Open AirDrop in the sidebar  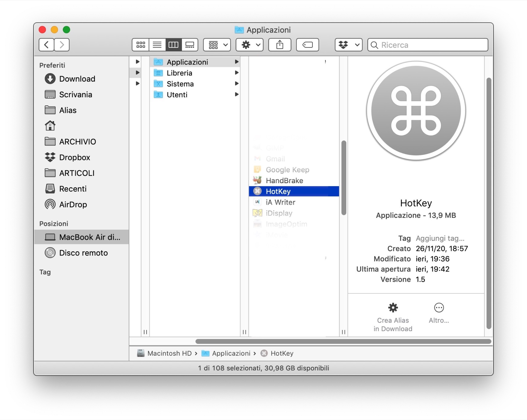click(73, 204)
